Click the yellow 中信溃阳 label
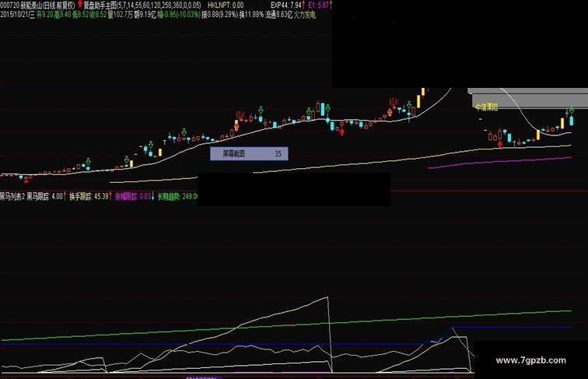Screen dimensions: 588x379 (486, 107)
